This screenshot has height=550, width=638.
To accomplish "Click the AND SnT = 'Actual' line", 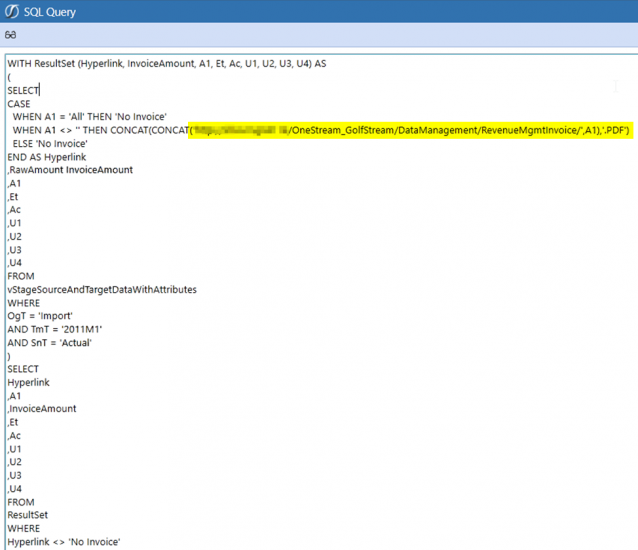I will click(x=52, y=342).
